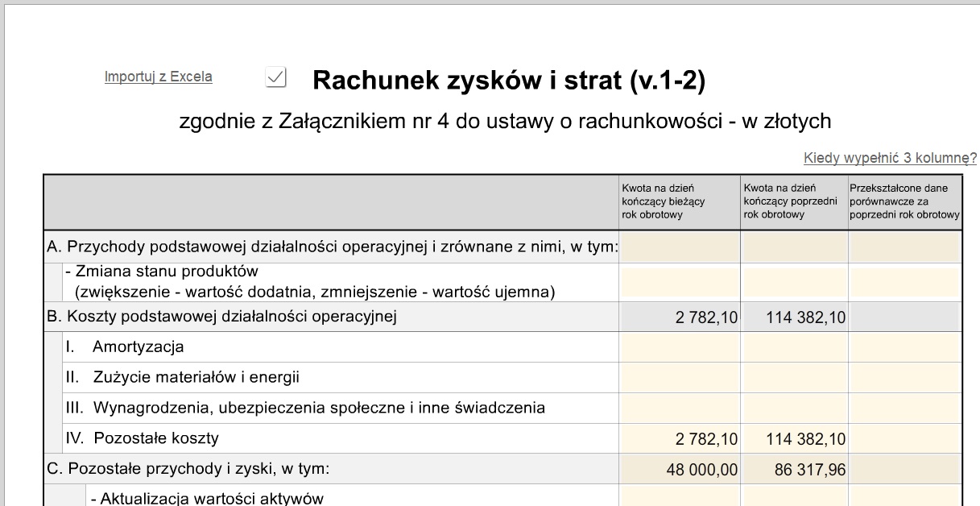Select Zmiana stanu produktów previous-year field
The height and width of the screenshot is (506, 980).
[x=794, y=282]
